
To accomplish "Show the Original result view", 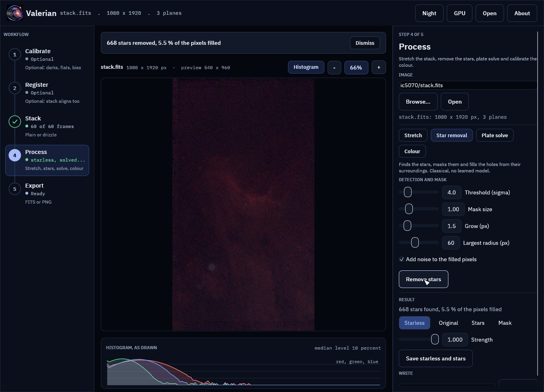I will 448,323.
